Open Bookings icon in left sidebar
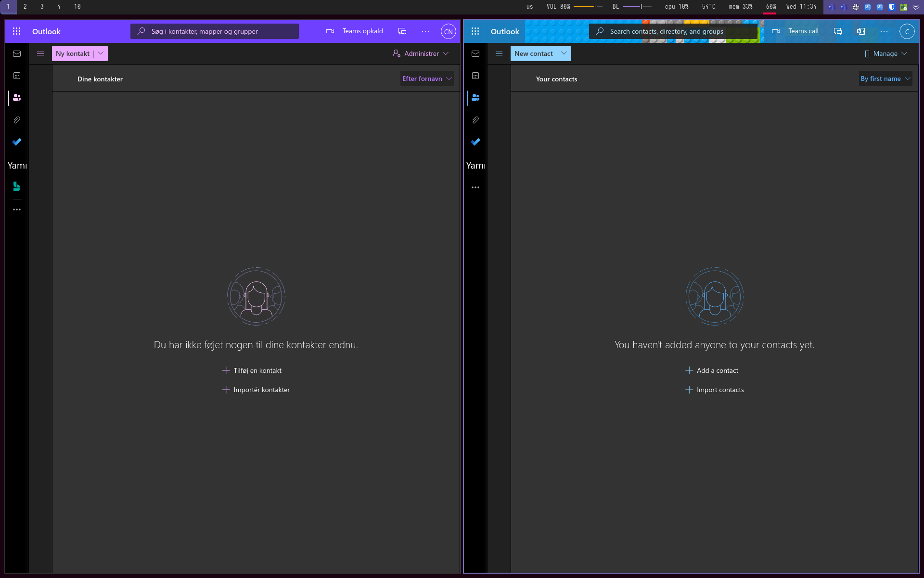 point(17,186)
